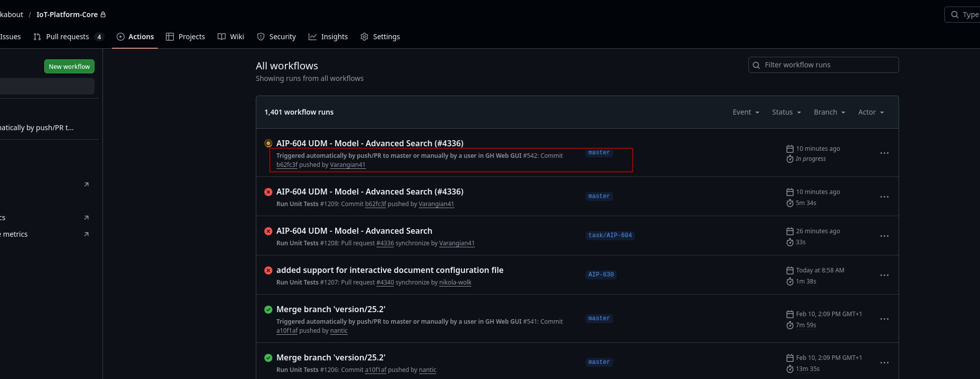
Task: Open the commit b62fc3f link in run #1209
Action: click(x=375, y=204)
